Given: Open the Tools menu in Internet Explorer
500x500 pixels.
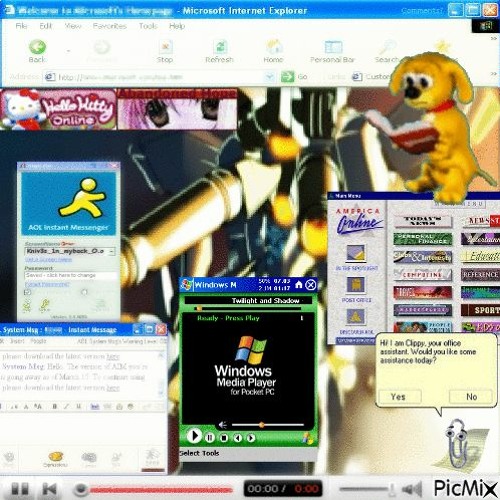Looking at the screenshot, I should point(148,26).
